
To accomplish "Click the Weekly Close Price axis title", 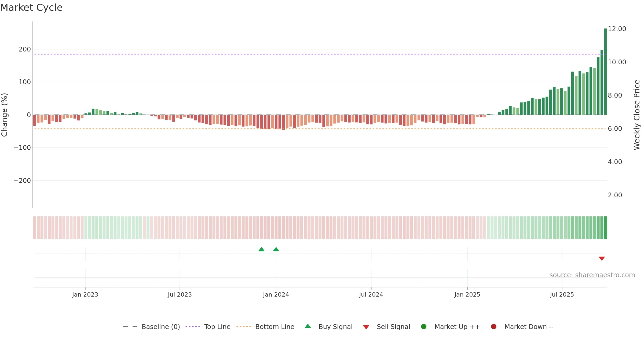I will click(x=637, y=115).
